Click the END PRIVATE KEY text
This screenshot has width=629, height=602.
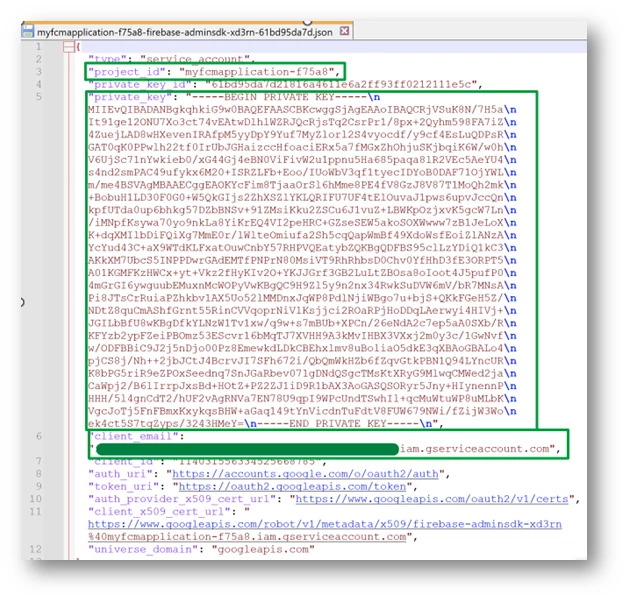coord(338,424)
